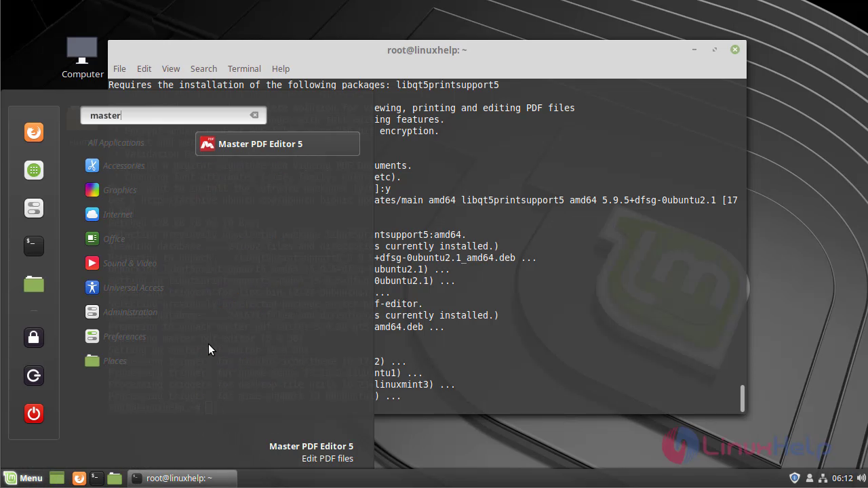Open the Terminal menu in the menu bar
This screenshot has width=868, height=488.
[x=244, y=68]
